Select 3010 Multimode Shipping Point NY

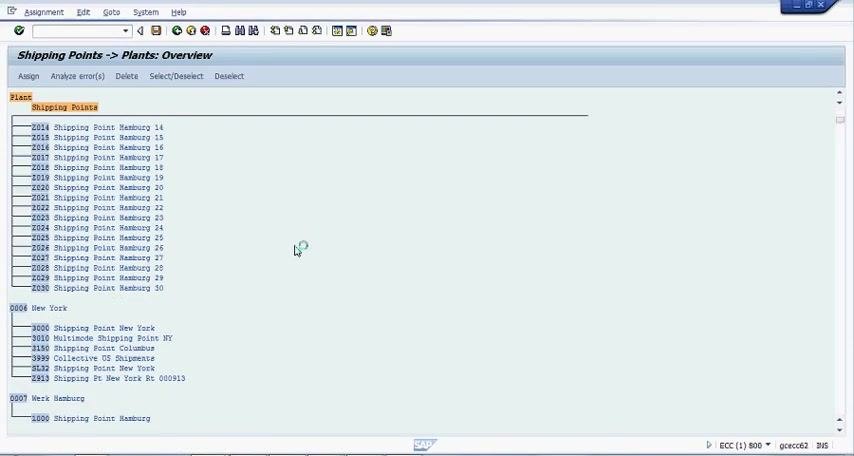tap(102, 338)
